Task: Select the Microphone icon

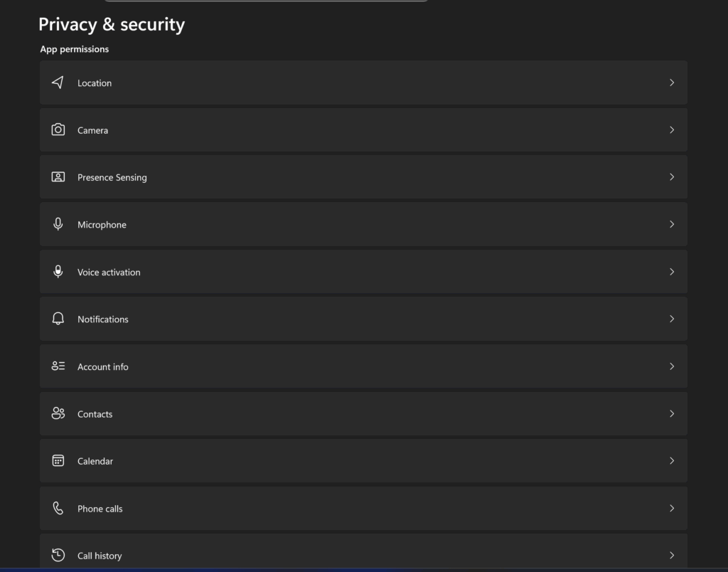Action: coord(58,223)
